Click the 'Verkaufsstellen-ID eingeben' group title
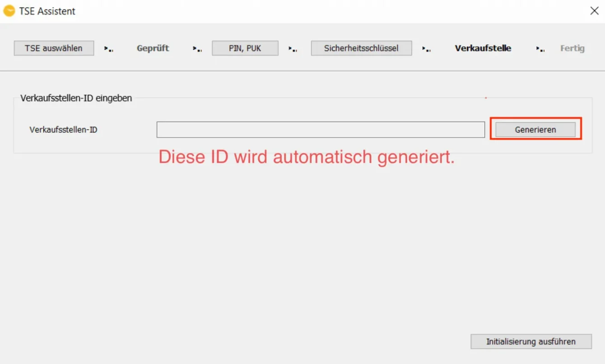Image resolution: width=605 pixels, height=364 pixels. (76, 98)
